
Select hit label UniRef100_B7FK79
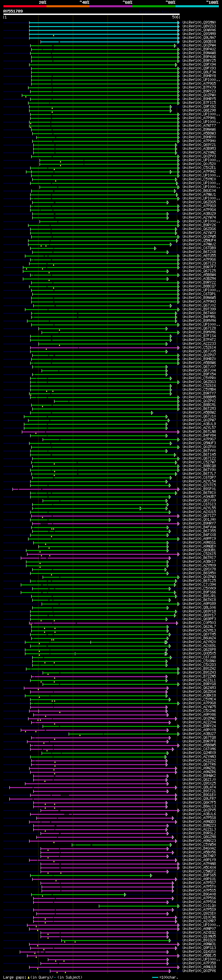click(199, 88)
